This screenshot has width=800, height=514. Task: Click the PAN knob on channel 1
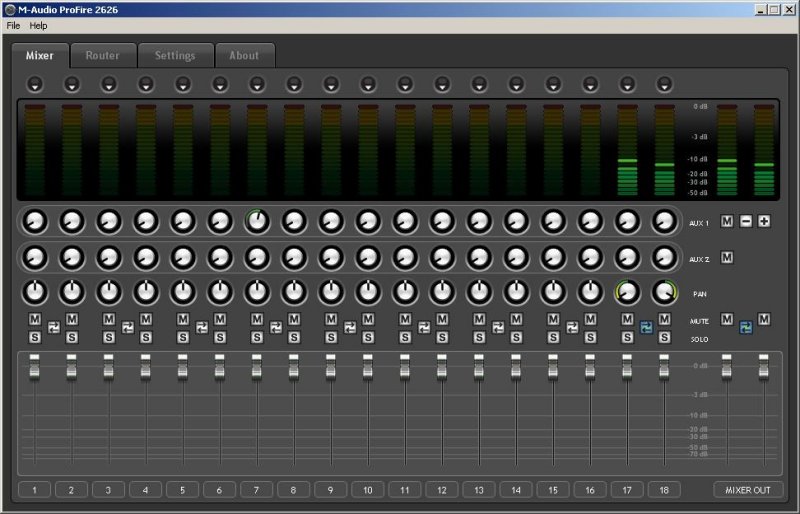[35, 292]
